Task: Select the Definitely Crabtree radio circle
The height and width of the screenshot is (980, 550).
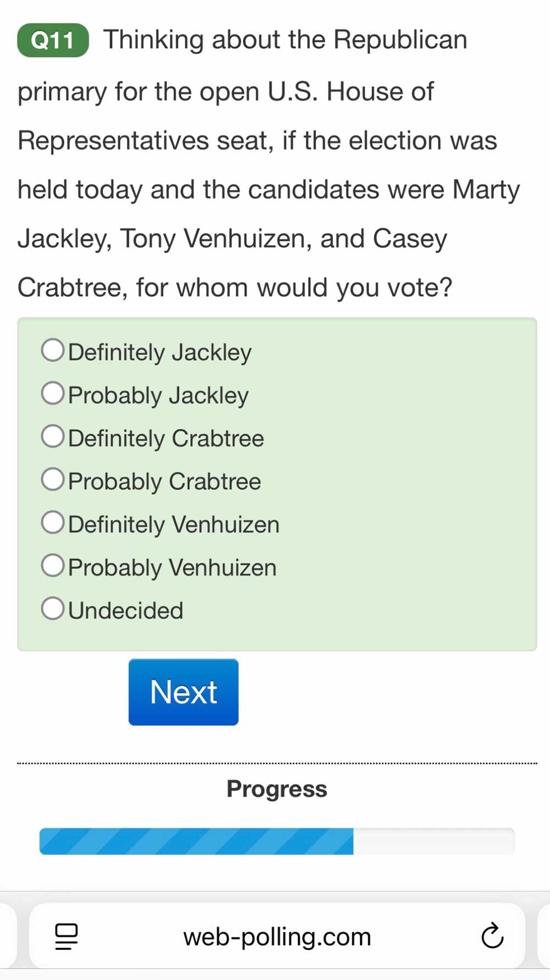Action: (53, 436)
